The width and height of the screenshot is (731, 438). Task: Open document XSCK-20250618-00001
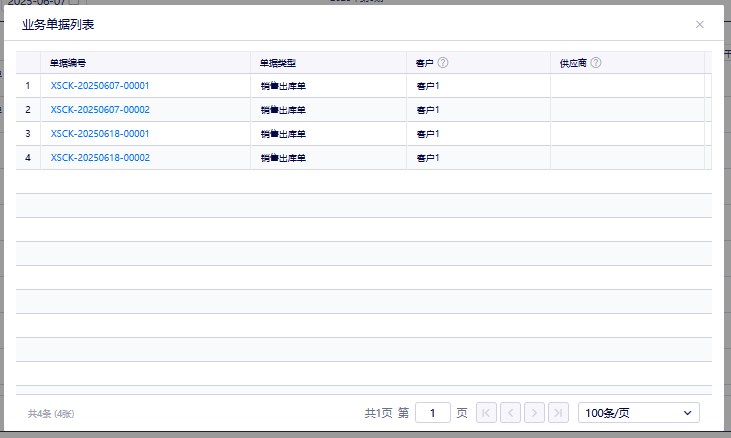click(x=100, y=134)
